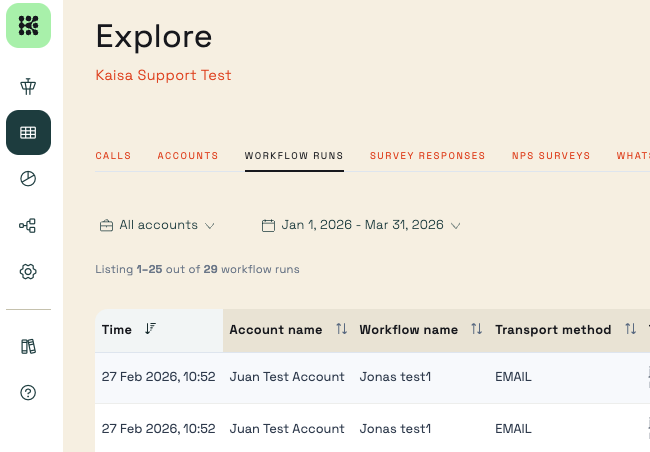The image size is (650, 452).
Task: Select the Workflow Runs tab
Action: [x=294, y=156]
